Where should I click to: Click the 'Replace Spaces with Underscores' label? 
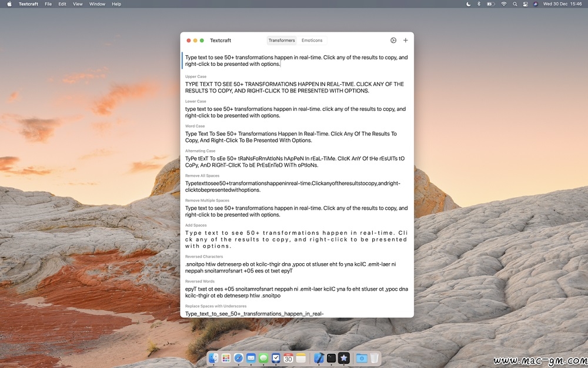(x=216, y=306)
